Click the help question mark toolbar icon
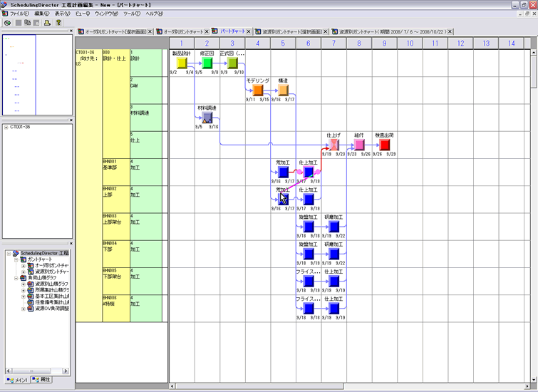The width and height of the screenshot is (538, 392). coord(58,23)
